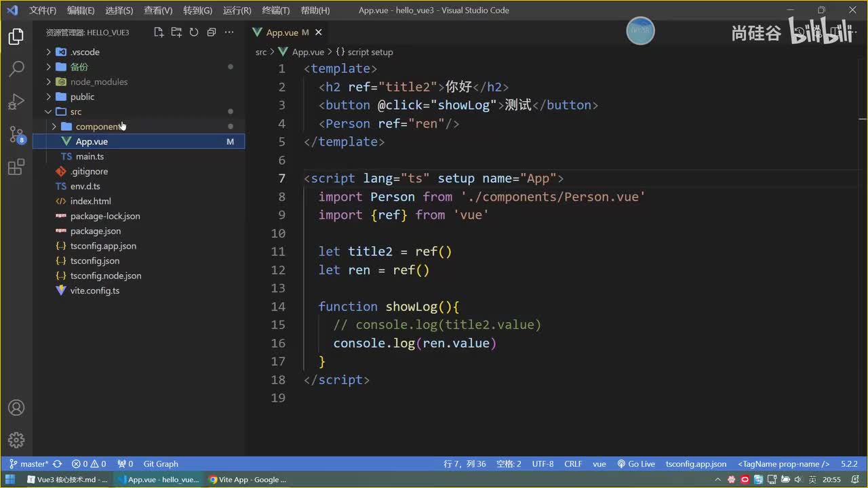Image resolution: width=868 pixels, height=488 pixels.
Task: Open the 文件(F) menu
Action: click(43, 10)
